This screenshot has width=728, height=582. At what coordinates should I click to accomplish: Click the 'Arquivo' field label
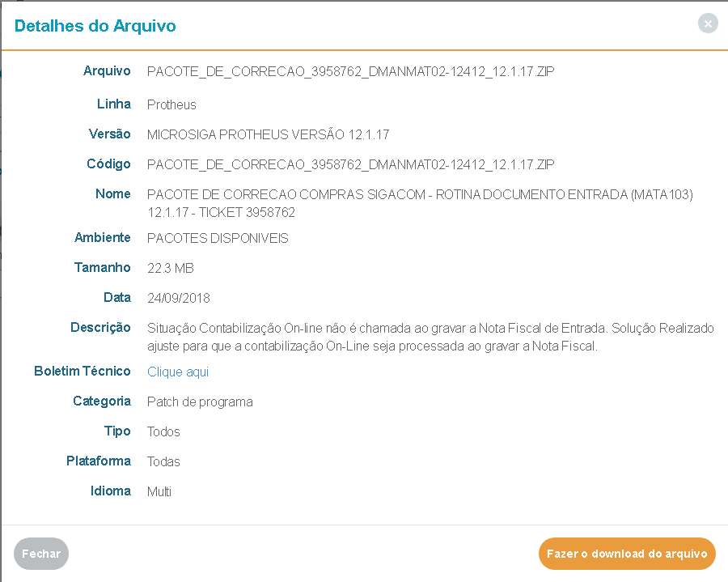107,70
